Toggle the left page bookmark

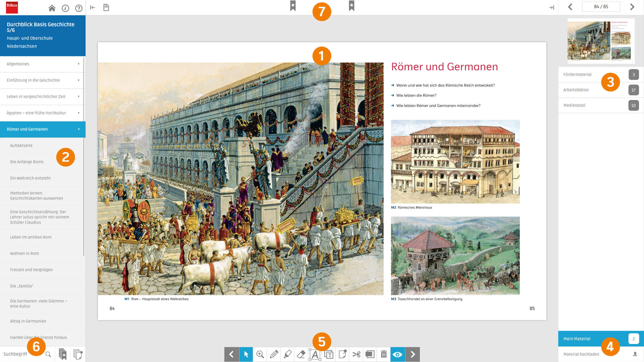click(293, 6)
